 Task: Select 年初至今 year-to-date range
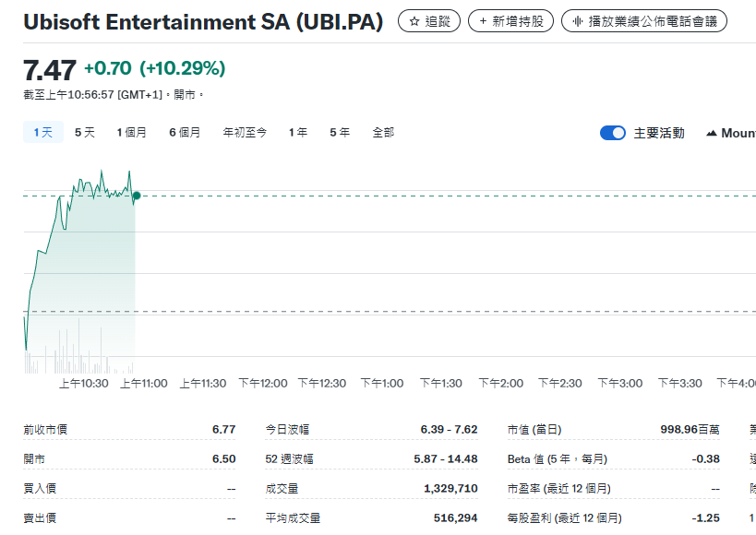pos(245,133)
